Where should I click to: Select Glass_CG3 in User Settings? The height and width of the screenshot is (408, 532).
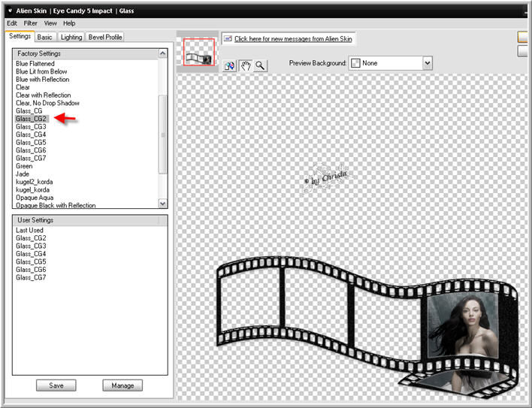[x=31, y=246]
